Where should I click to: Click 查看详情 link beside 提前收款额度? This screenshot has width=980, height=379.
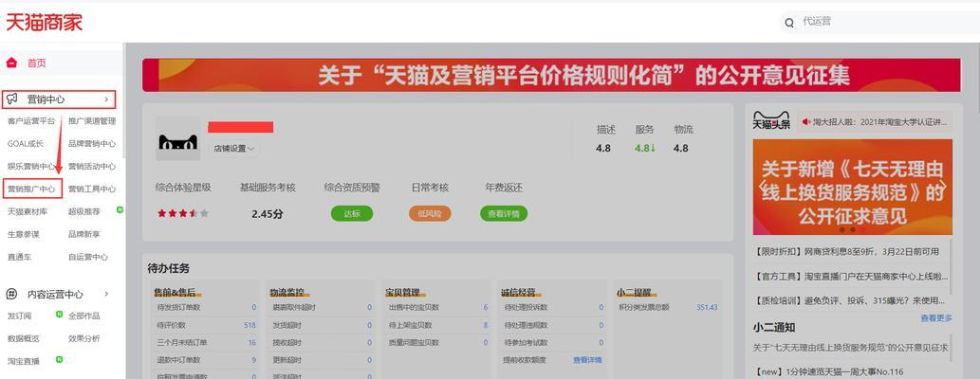pyautogui.click(x=587, y=360)
